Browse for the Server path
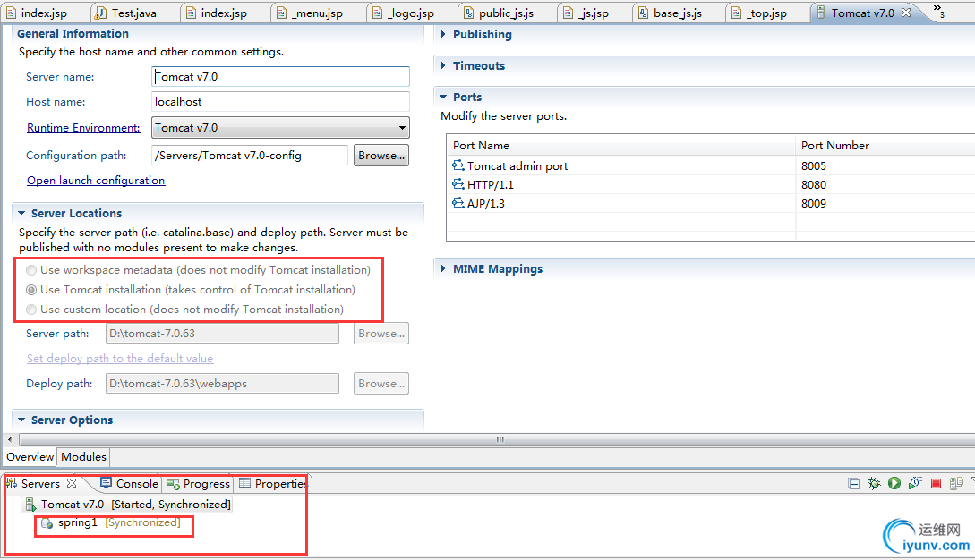This screenshot has height=560, width=975. 381,334
